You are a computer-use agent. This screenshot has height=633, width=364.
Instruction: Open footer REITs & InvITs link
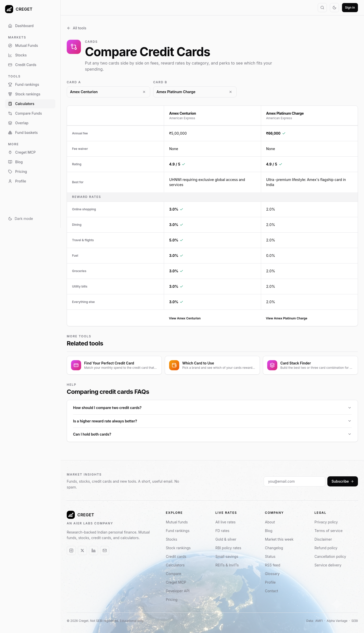(227, 565)
